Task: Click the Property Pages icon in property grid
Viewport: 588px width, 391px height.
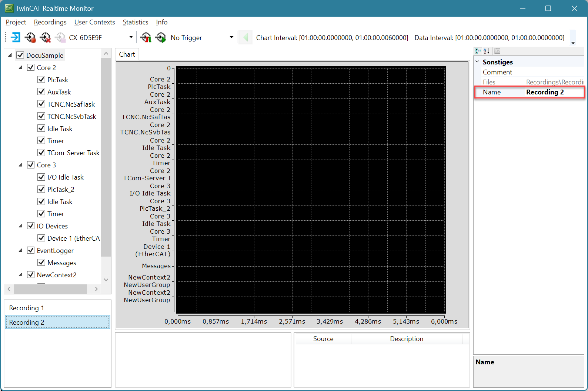Action: [497, 51]
